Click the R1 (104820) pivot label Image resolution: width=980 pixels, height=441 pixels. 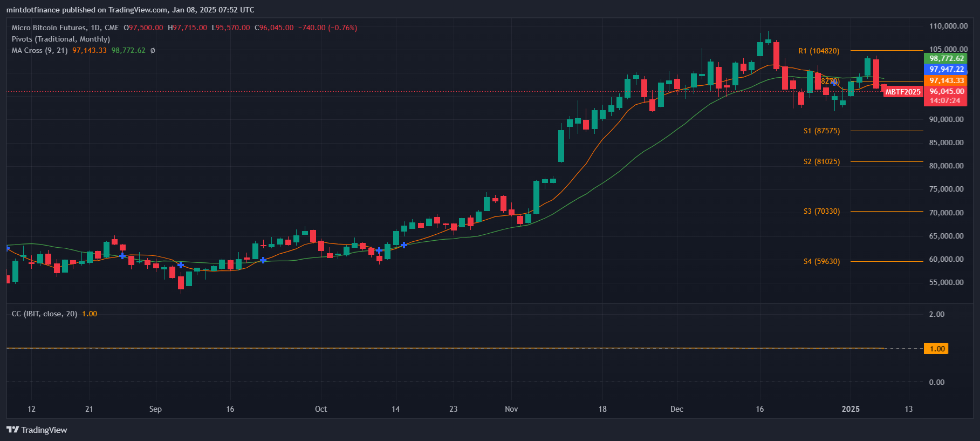pos(819,51)
